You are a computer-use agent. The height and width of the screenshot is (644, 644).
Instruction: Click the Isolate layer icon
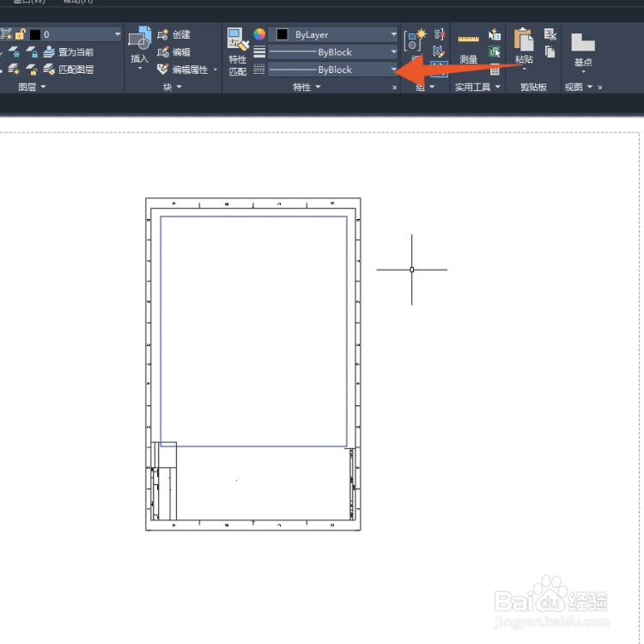coord(15,70)
